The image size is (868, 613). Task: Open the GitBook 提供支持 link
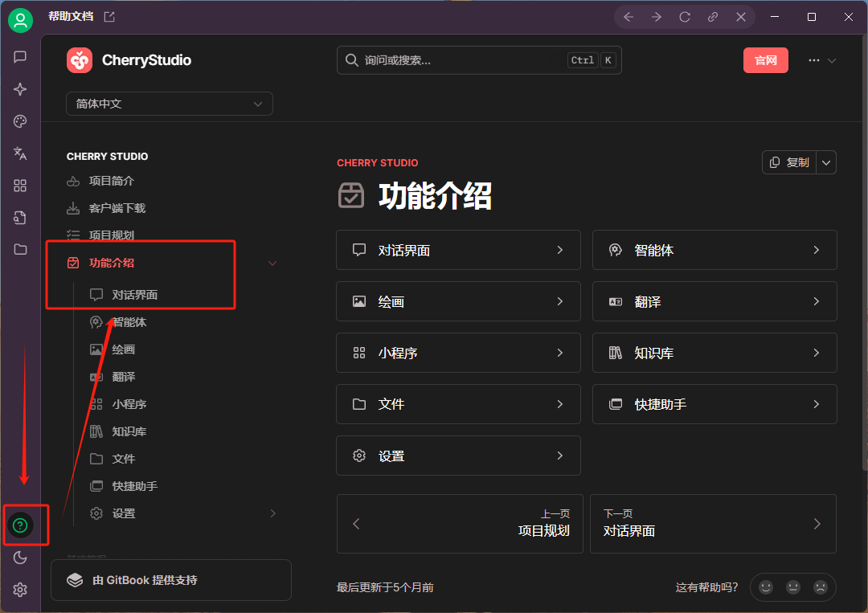coord(171,580)
